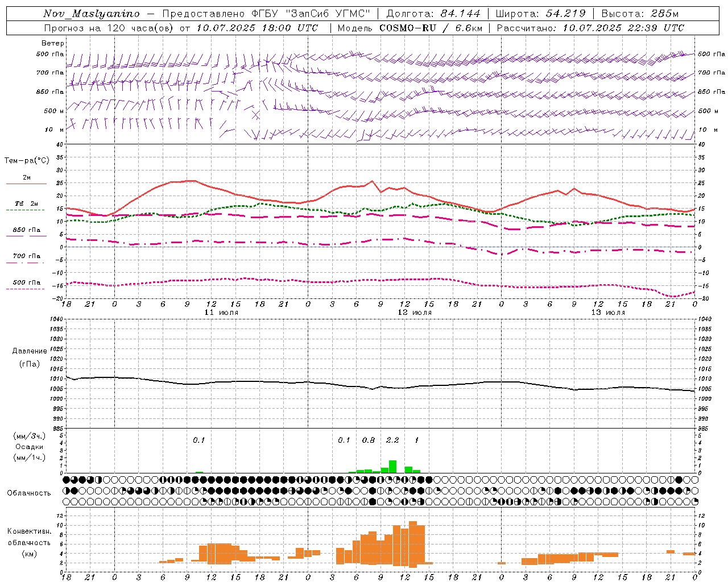Select the text Предоставлено ФГБУ "ЗапСиб УГМС"
728x582 pixels.
point(266,14)
